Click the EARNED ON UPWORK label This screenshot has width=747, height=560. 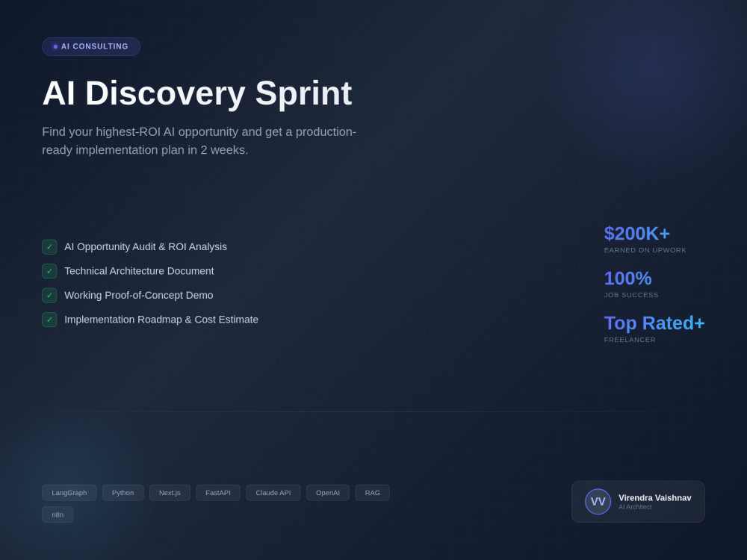[645, 250]
